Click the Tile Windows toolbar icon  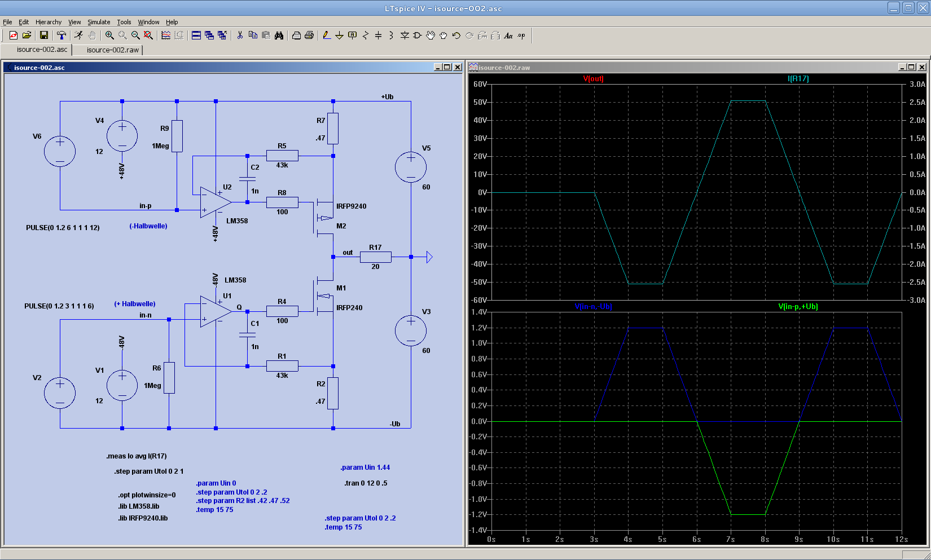click(196, 36)
